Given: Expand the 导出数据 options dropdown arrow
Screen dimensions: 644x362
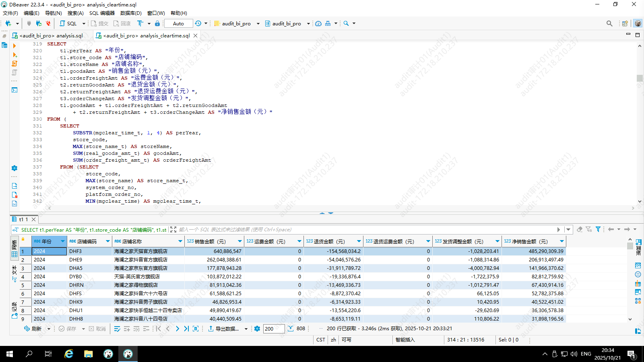Looking at the screenshot, I should click(x=246, y=329).
